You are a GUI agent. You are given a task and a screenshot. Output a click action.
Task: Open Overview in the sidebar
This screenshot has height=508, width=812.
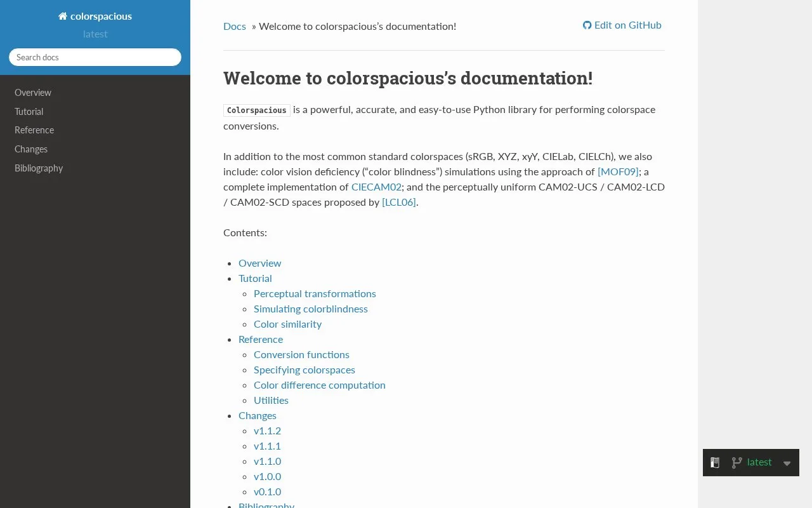pos(33,93)
